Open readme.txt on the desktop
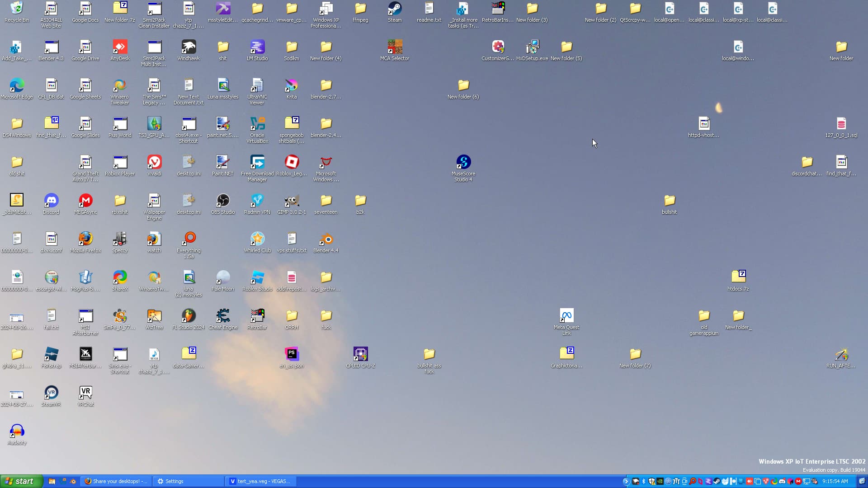The height and width of the screenshot is (488, 868). point(429,12)
